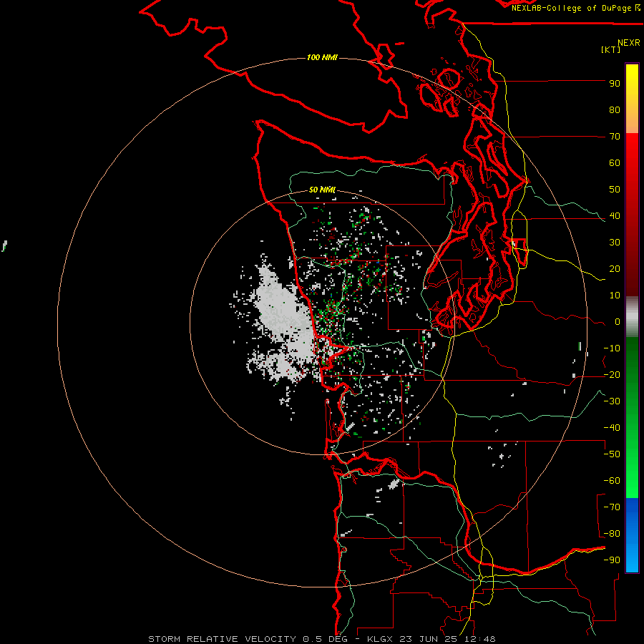
Task: Select the 50 NMI range ring label
Action: tap(322, 190)
